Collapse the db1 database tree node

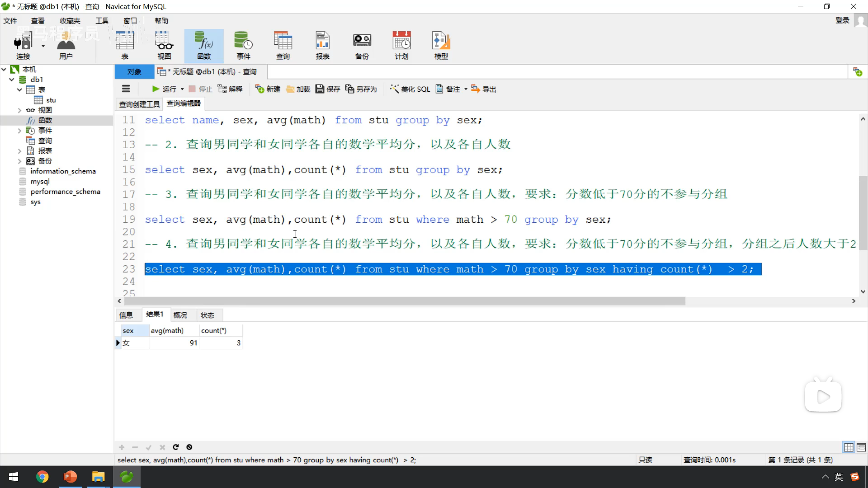(12, 80)
